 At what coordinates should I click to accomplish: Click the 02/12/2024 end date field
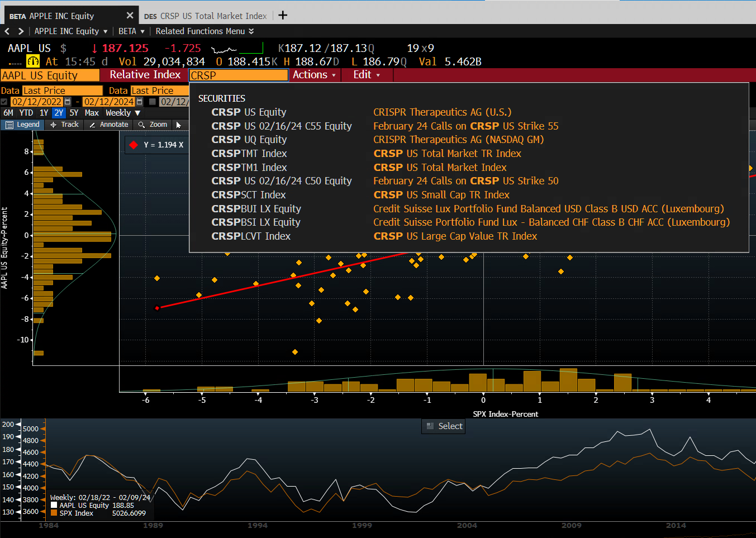(x=108, y=102)
